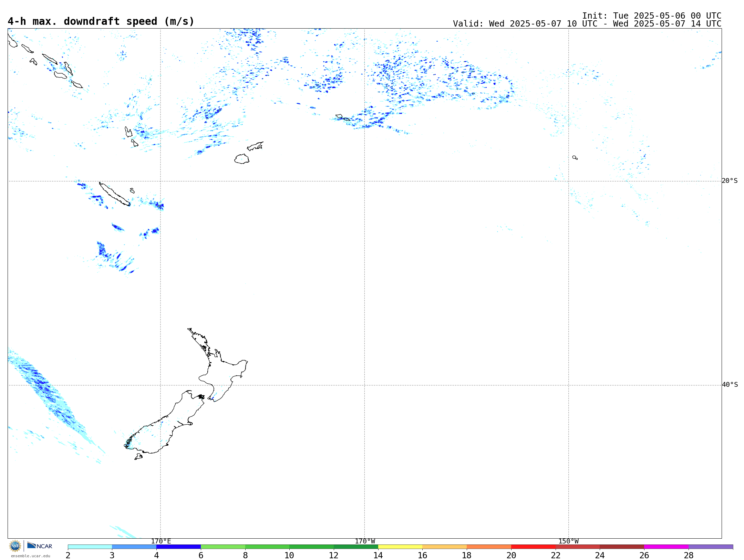Click the NCAR logo
744x560 pixels.
(x=40, y=546)
